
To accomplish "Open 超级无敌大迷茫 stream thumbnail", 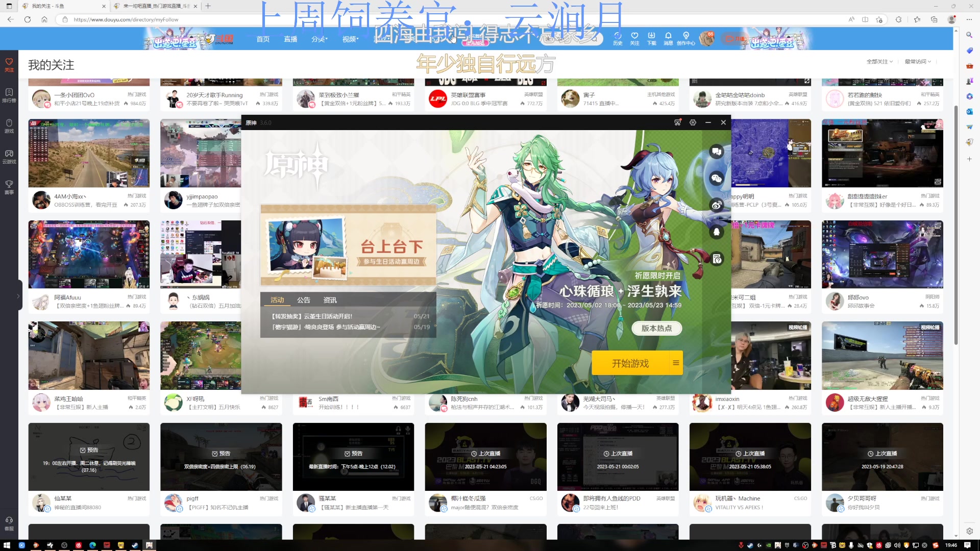I will (882, 356).
